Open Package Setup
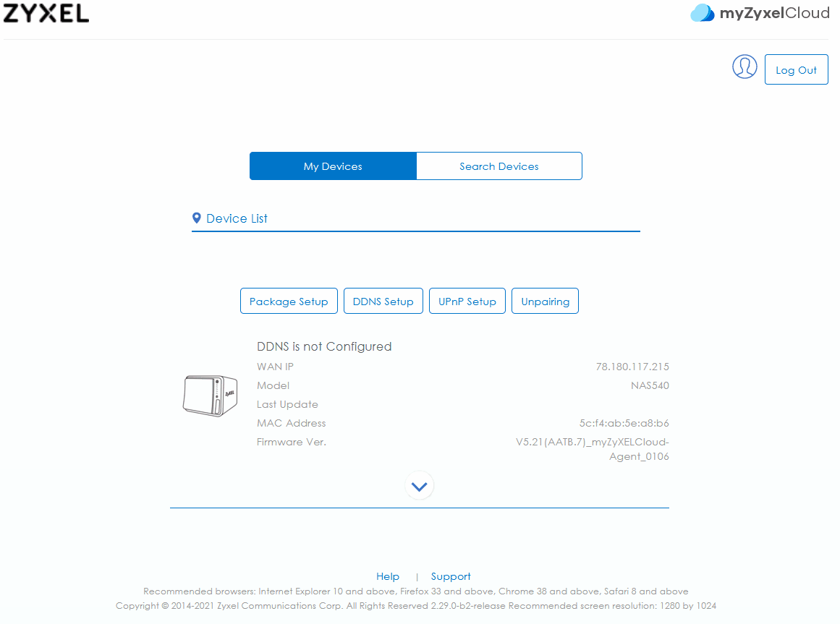The height and width of the screenshot is (624, 840). [x=289, y=302]
